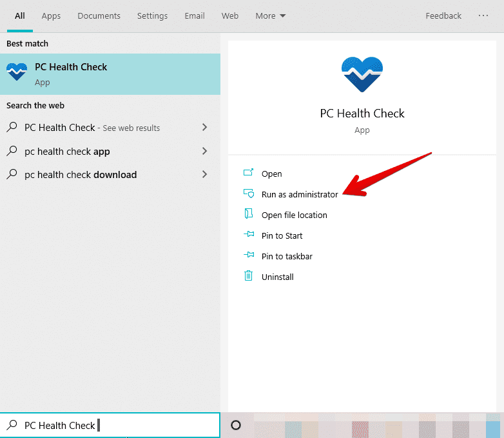Expand arrow for 'PC Health Check - See web results'
Image resolution: width=504 pixels, height=438 pixels.
(x=205, y=127)
